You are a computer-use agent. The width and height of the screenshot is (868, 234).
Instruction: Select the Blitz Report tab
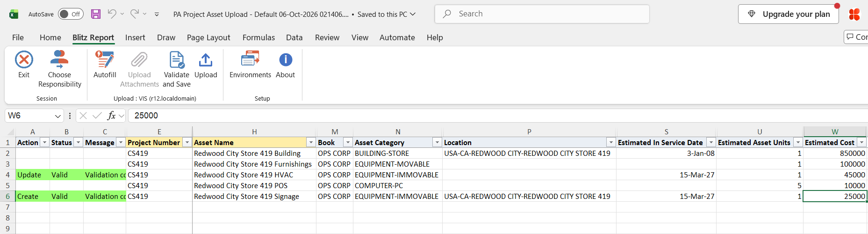coord(93,37)
